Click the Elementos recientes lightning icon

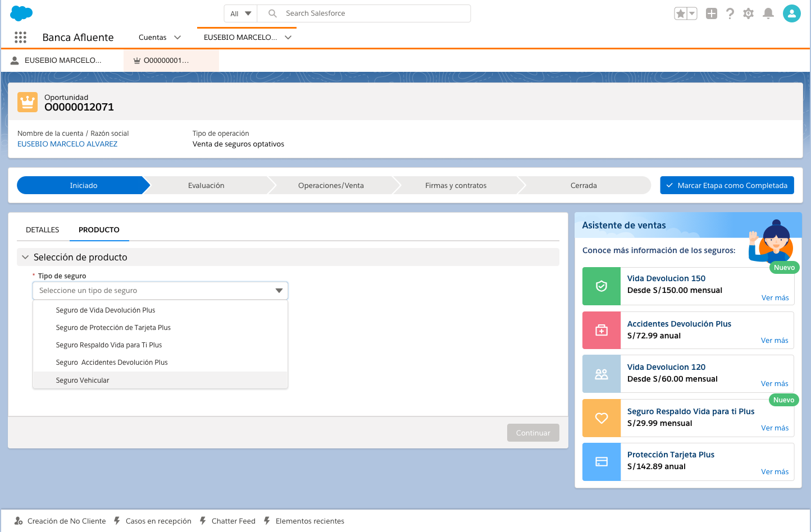coord(267,521)
